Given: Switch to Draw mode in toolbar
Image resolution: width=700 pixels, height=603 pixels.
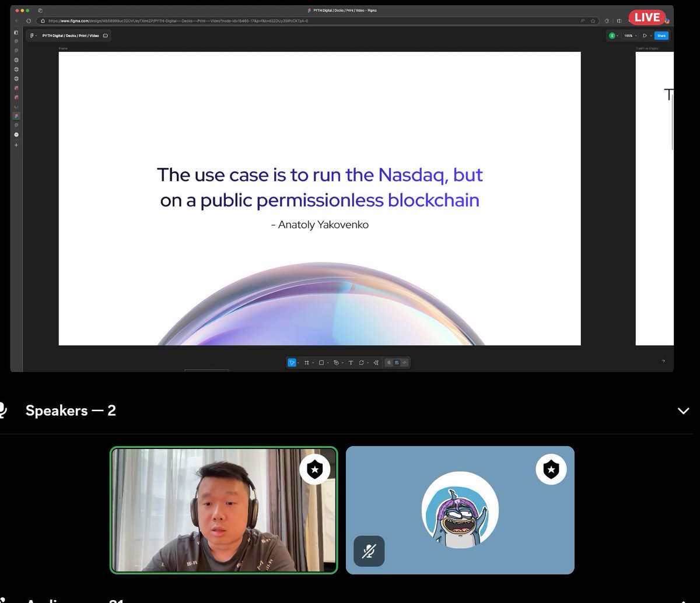Looking at the screenshot, I should (389, 363).
